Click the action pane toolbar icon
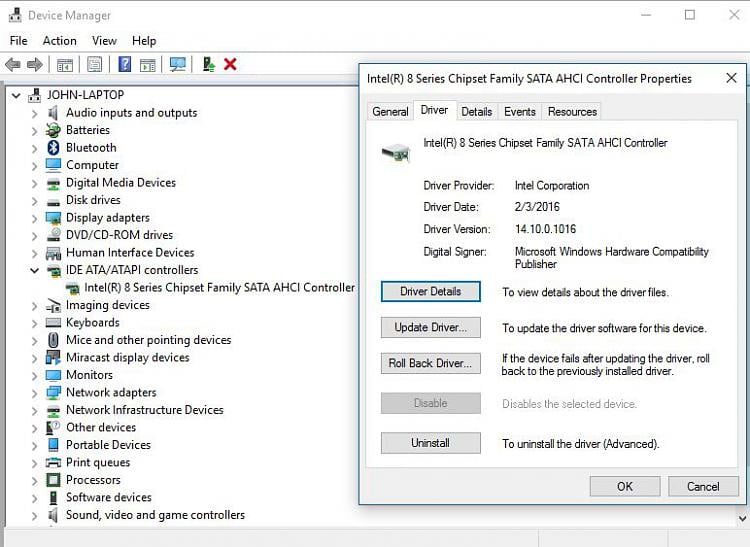 tap(148, 65)
